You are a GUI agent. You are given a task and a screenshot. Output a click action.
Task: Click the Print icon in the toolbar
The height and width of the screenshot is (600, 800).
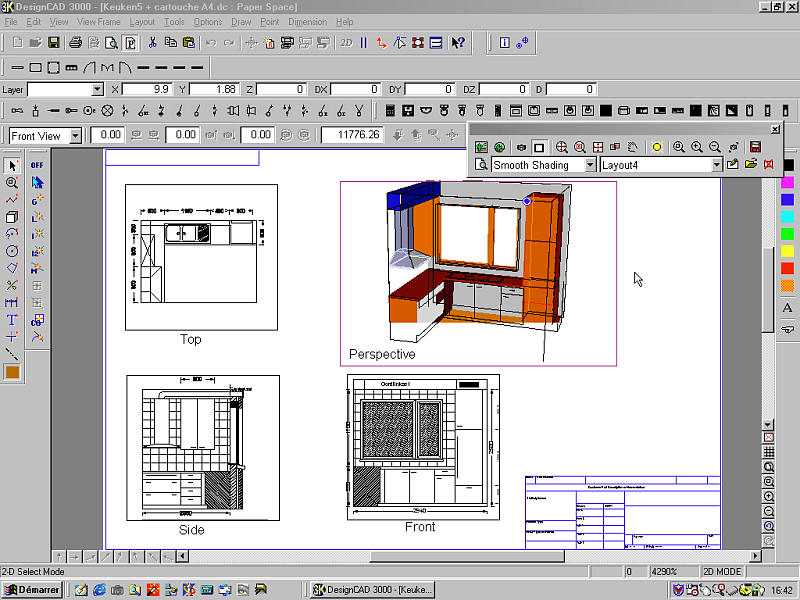[75, 43]
